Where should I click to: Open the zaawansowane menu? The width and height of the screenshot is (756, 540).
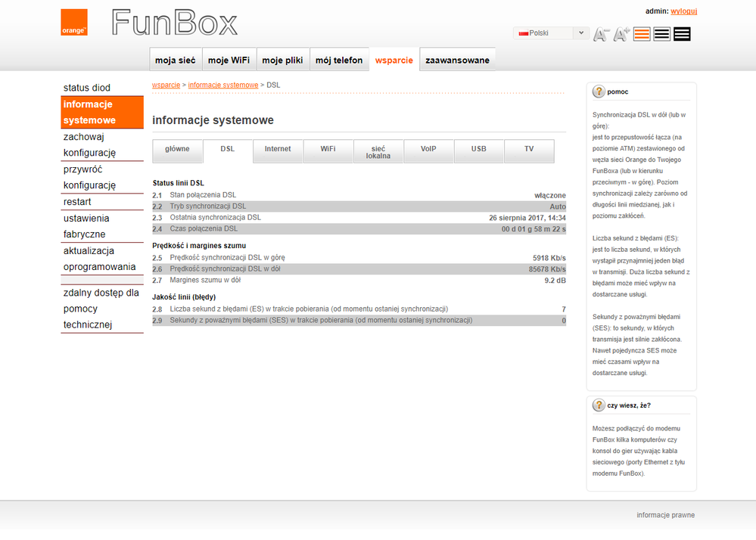click(457, 61)
